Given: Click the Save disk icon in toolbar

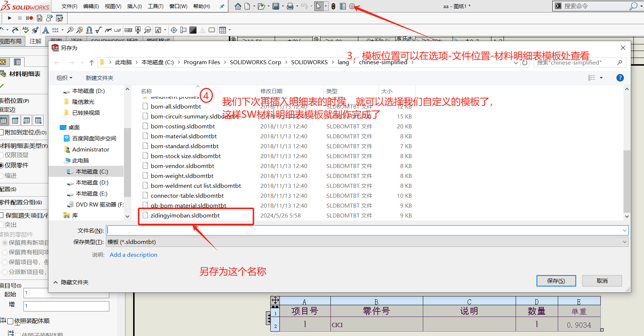Looking at the screenshot, I should point(276,6).
